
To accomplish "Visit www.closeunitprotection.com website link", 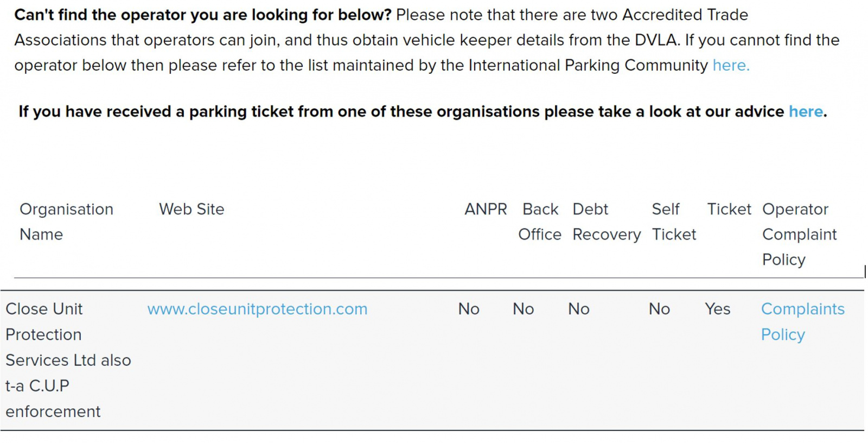I will pyautogui.click(x=257, y=309).
